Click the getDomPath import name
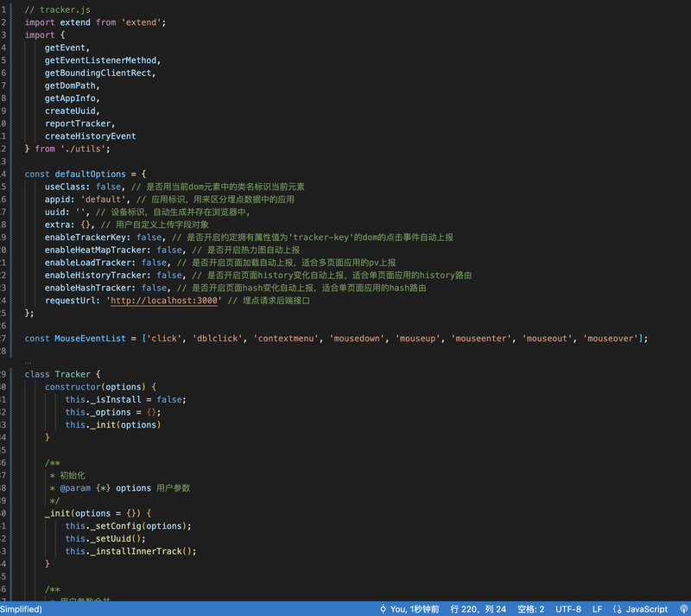Viewport: 691px width, 616px height. point(70,86)
